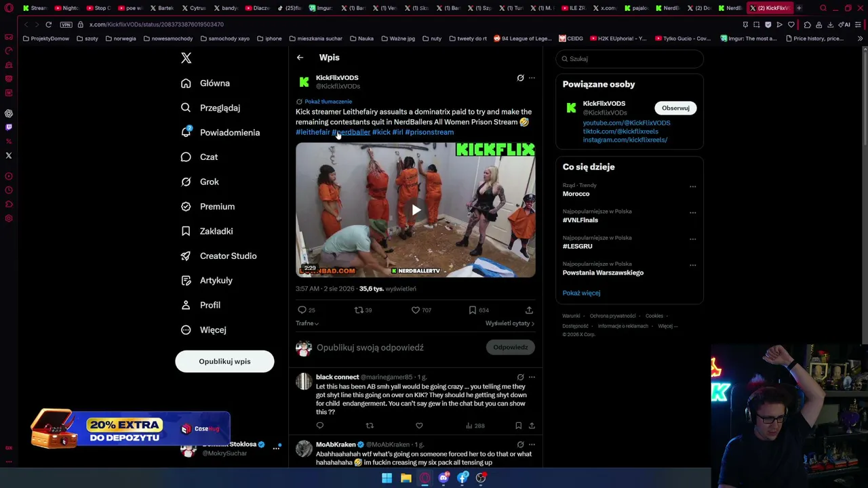View analytics of black connect's comment (288)
The height and width of the screenshot is (488, 868).
click(x=475, y=426)
